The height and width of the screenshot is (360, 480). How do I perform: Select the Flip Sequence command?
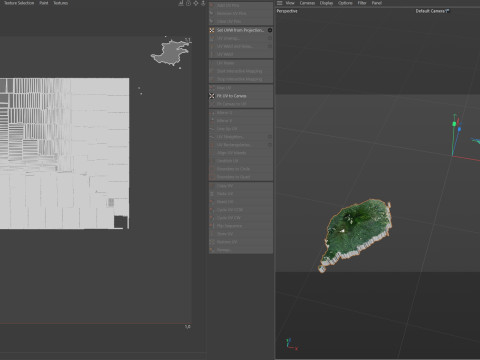(x=241, y=226)
